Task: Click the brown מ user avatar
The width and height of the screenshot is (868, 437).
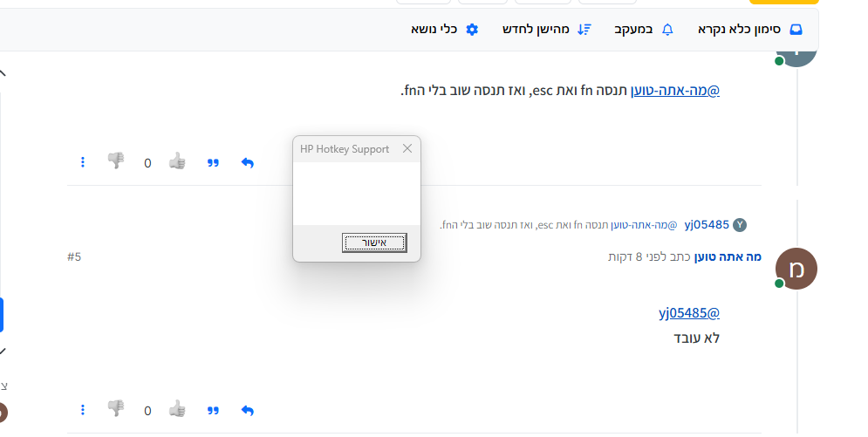Action: point(796,269)
